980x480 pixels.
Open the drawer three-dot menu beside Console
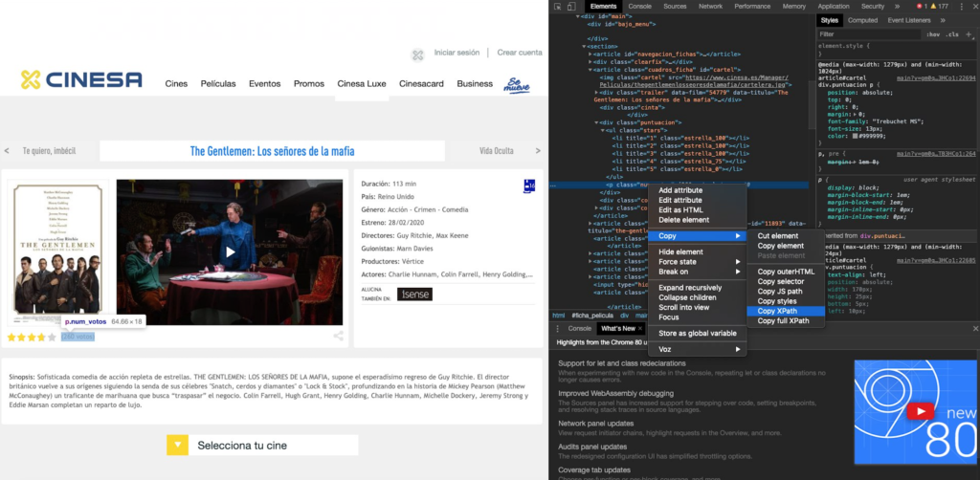(558, 328)
